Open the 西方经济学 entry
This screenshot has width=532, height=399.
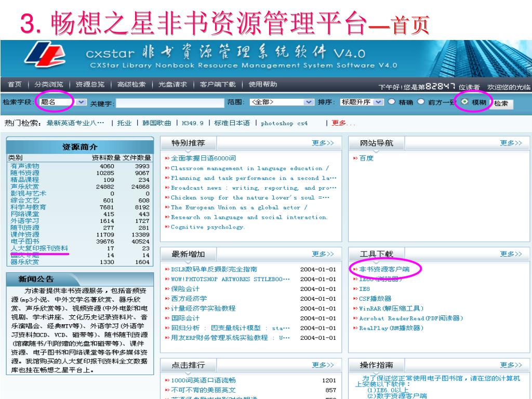point(189,299)
